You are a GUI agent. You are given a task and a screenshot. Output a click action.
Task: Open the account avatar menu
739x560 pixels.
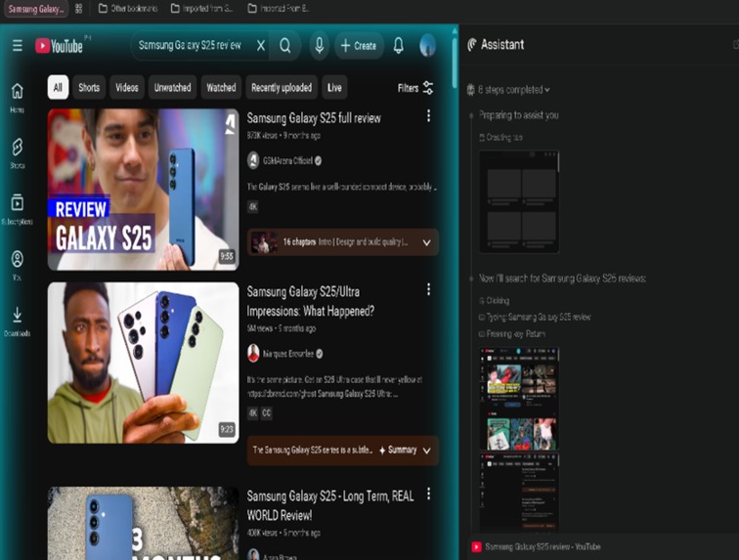coord(427,46)
